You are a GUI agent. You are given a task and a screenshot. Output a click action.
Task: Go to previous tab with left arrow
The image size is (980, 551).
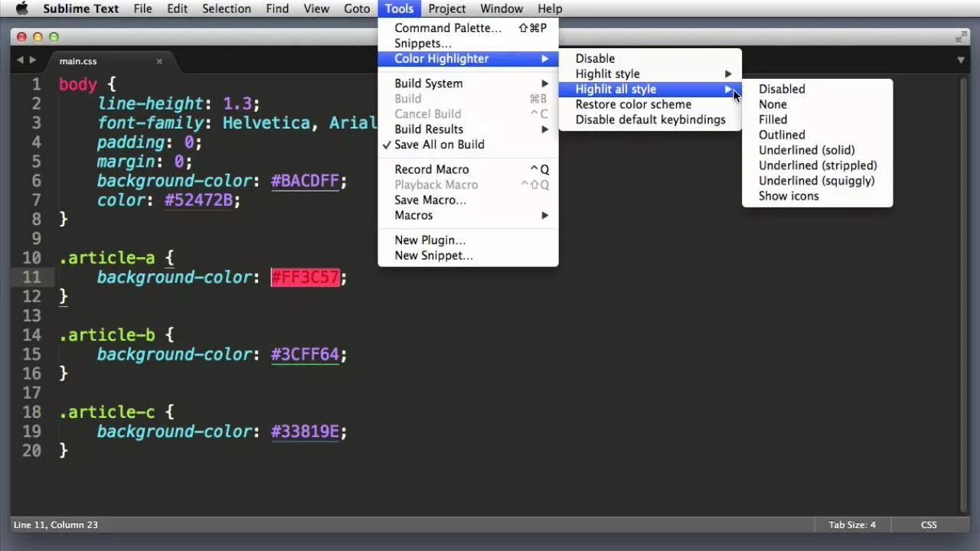click(x=20, y=60)
